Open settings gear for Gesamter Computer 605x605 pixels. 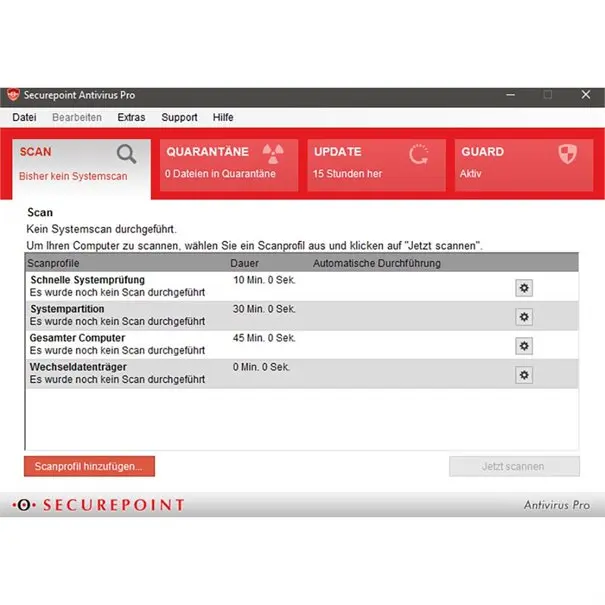524,346
